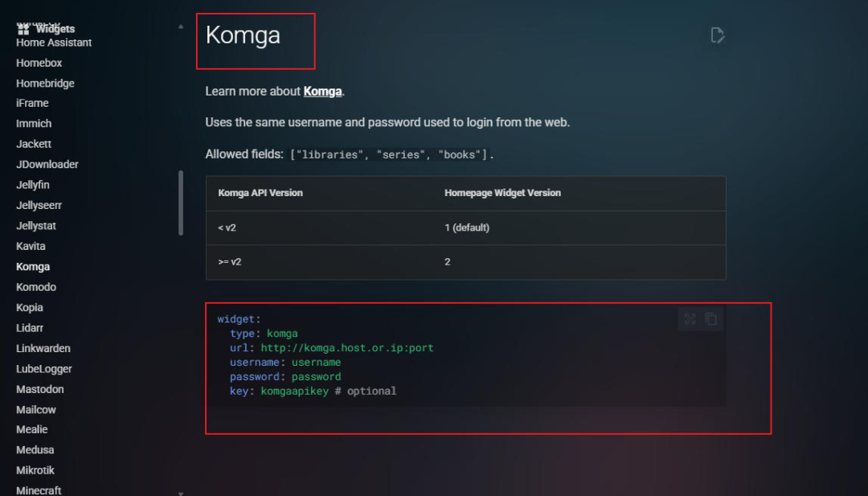Open Medusa from the sidebar
Viewport: 868px width, 496px height.
click(x=35, y=450)
